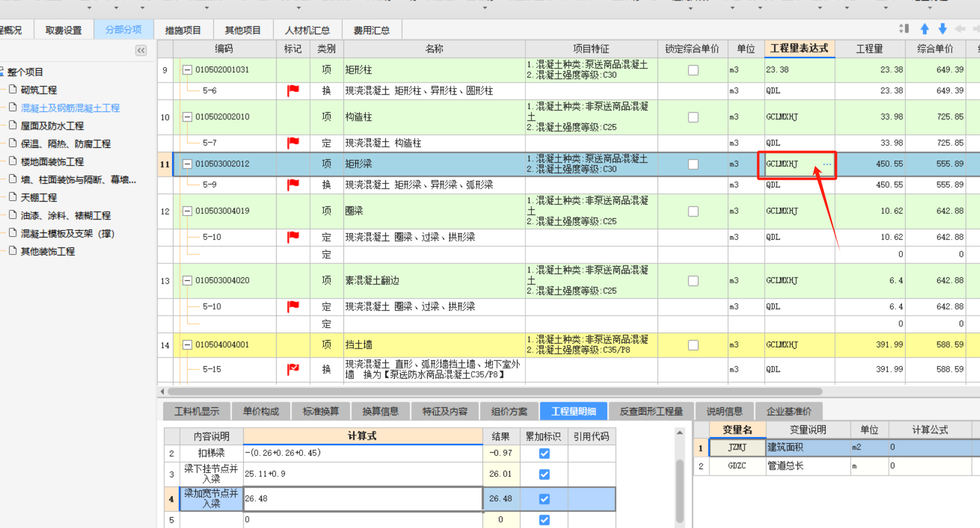980x528 pixels.
Task: Click the page icon beside 其他装饰工程
Action: [13, 251]
